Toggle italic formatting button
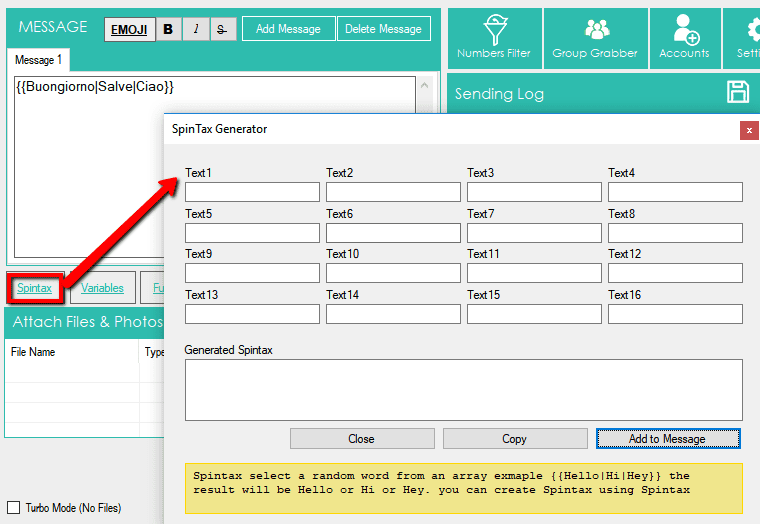 [195, 29]
